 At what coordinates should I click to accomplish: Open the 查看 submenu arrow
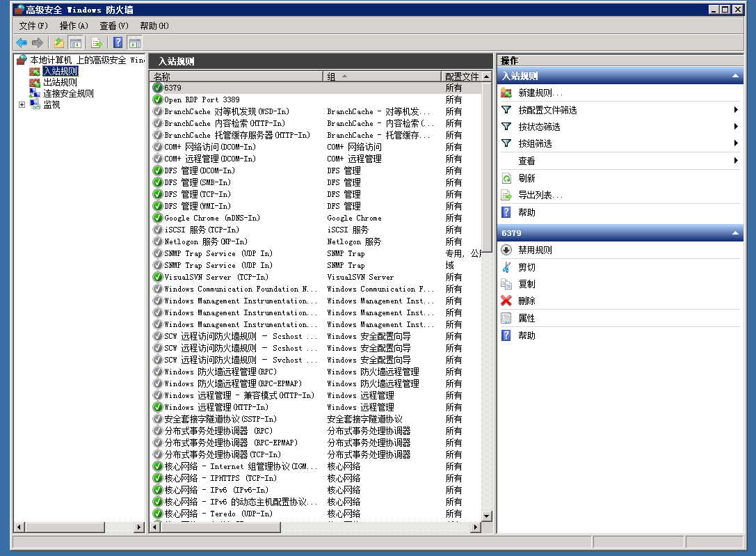click(x=737, y=161)
